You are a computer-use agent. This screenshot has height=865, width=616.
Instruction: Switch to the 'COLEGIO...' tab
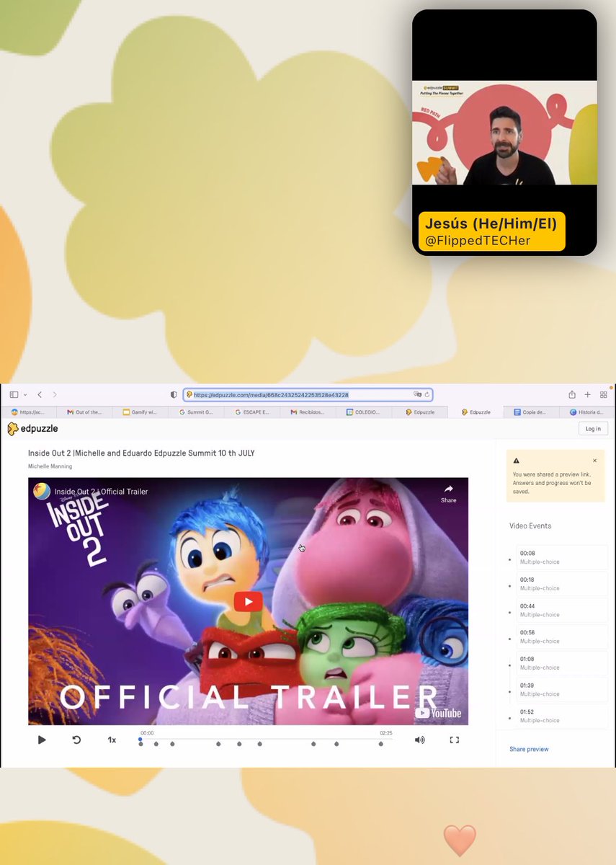364,412
